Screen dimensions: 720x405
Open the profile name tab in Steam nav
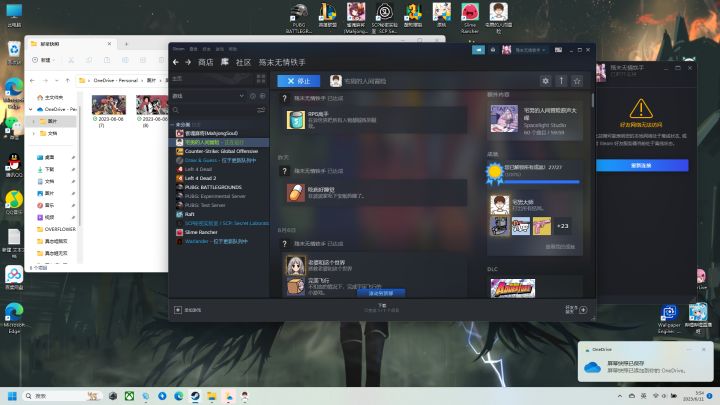click(x=282, y=62)
